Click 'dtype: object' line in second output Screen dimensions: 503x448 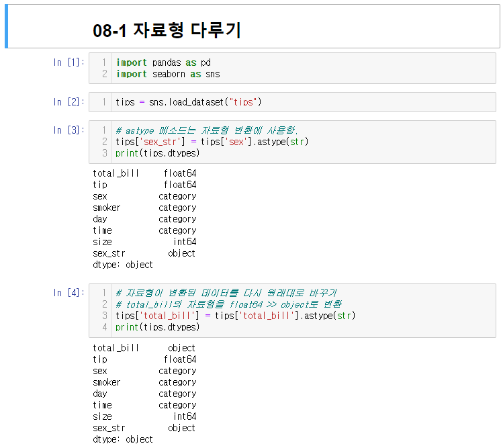123,439
